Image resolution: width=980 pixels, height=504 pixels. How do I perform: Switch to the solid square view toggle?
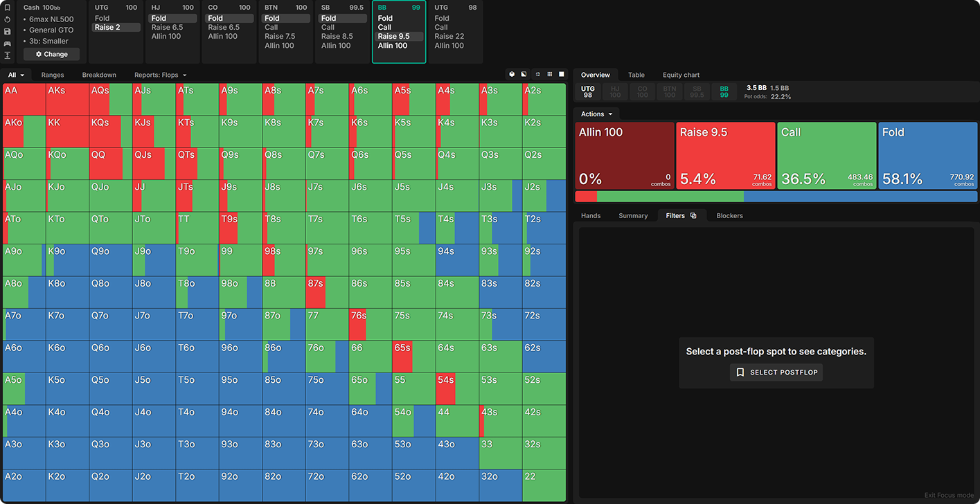pyautogui.click(x=562, y=74)
